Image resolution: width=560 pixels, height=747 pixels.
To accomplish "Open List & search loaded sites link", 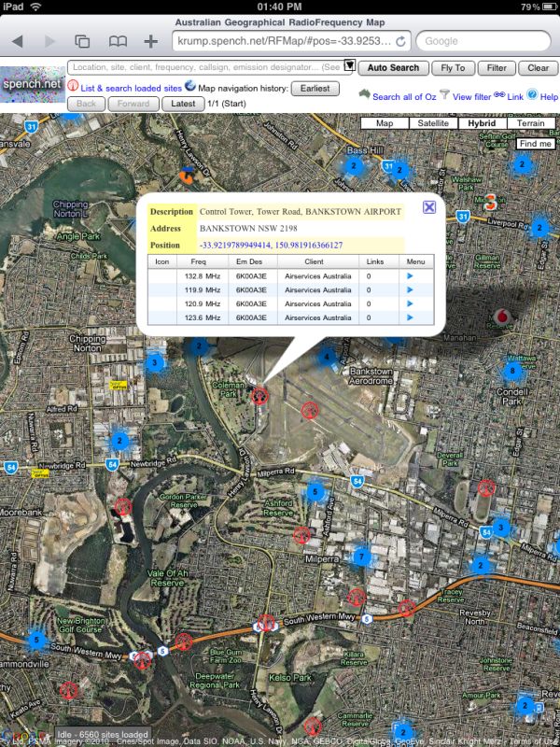I will [131, 88].
